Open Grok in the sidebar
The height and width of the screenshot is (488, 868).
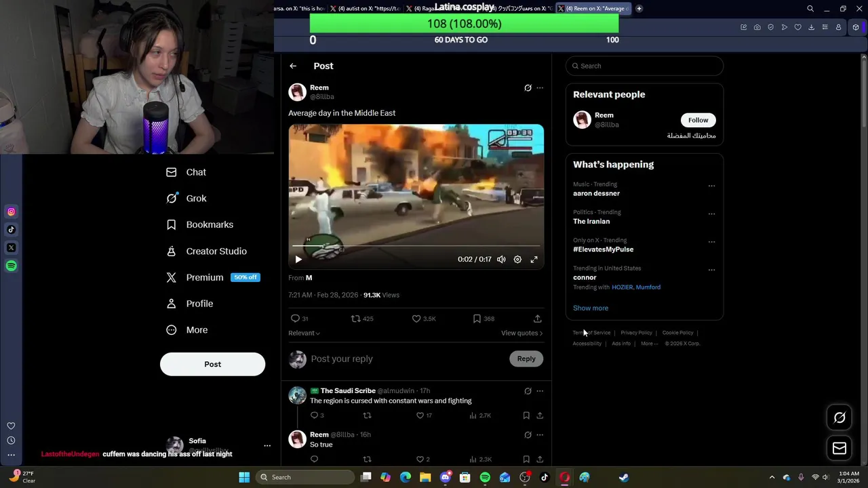(x=186, y=199)
